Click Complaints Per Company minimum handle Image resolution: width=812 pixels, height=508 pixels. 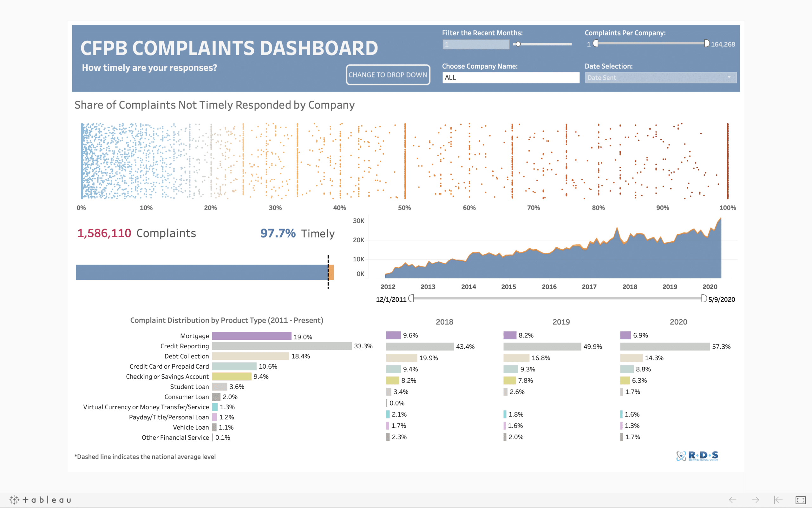click(x=596, y=43)
